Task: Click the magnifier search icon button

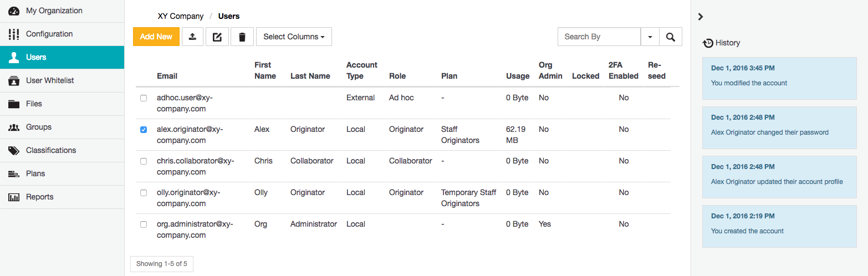Action: (670, 37)
